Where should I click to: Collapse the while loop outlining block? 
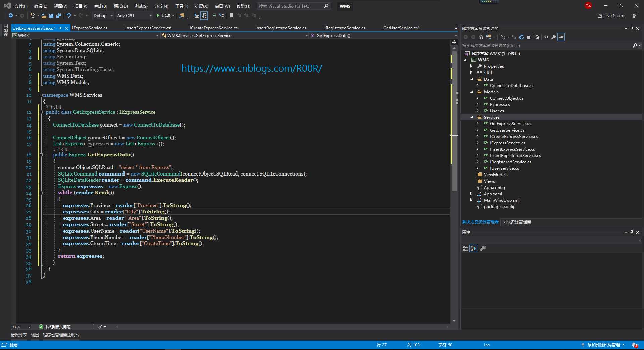coord(41,193)
